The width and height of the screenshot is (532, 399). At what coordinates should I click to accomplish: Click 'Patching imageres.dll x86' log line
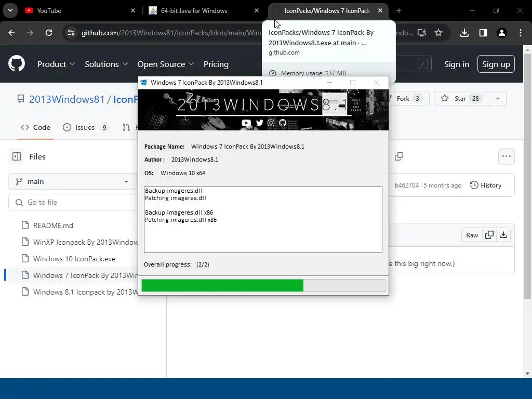pyautogui.click(x=181, y=220)
